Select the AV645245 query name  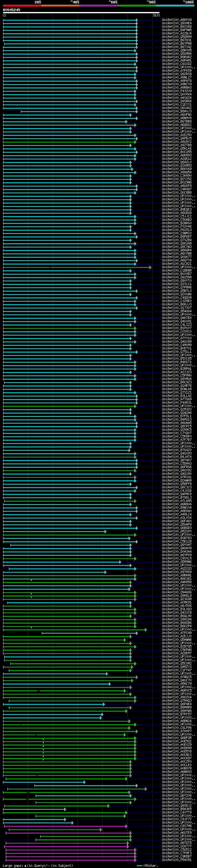(11, 10)
